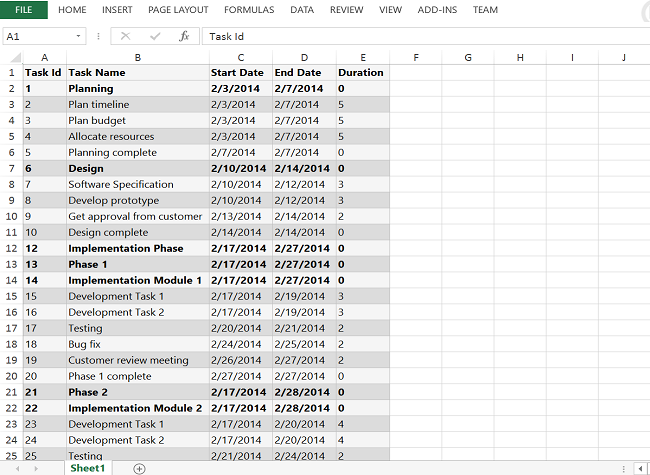The image size is (650, 475).
Task: Open the TEAM tab
Action: point(485,10)
